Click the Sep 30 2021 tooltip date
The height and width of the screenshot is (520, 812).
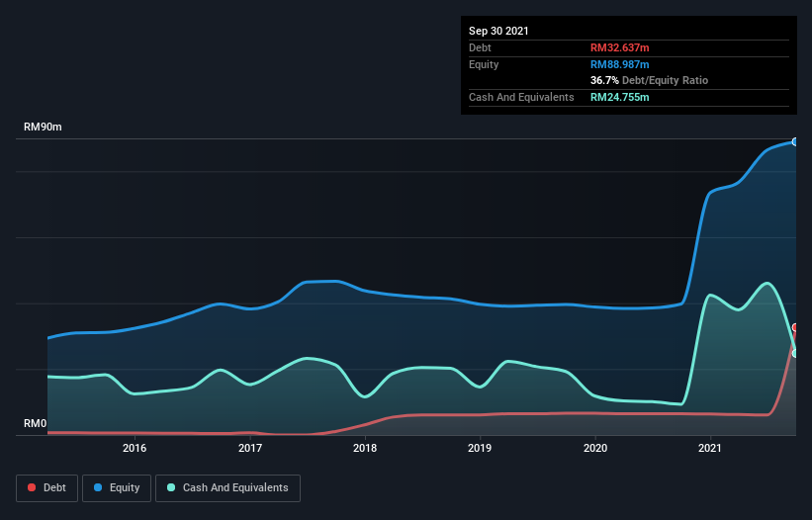(498, 31)
